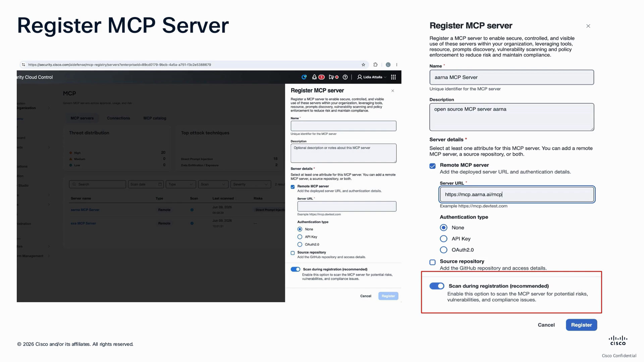Expand the Lidia Attalla user dropdown
644x362 pixels.
coord(372,77)
